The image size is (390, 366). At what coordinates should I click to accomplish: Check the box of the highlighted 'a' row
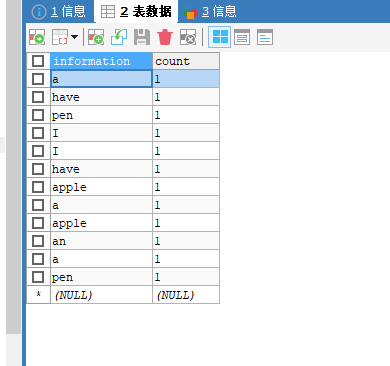38,79
